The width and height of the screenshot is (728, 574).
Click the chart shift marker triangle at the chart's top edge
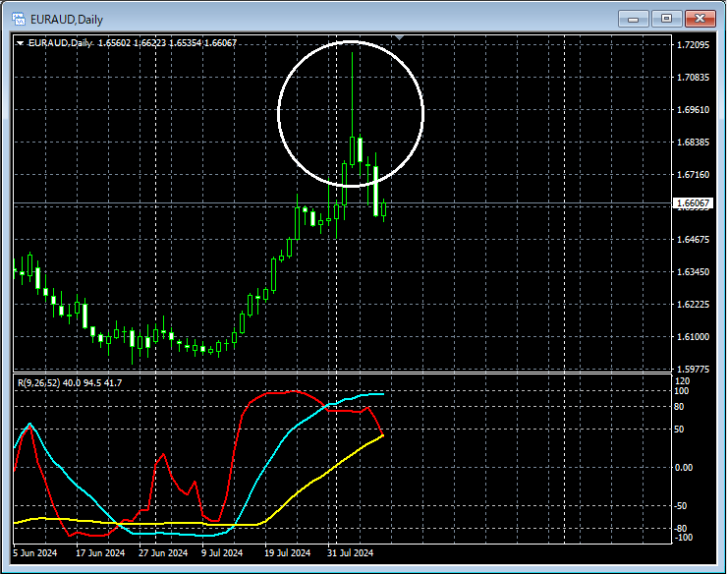click(400, 37)
